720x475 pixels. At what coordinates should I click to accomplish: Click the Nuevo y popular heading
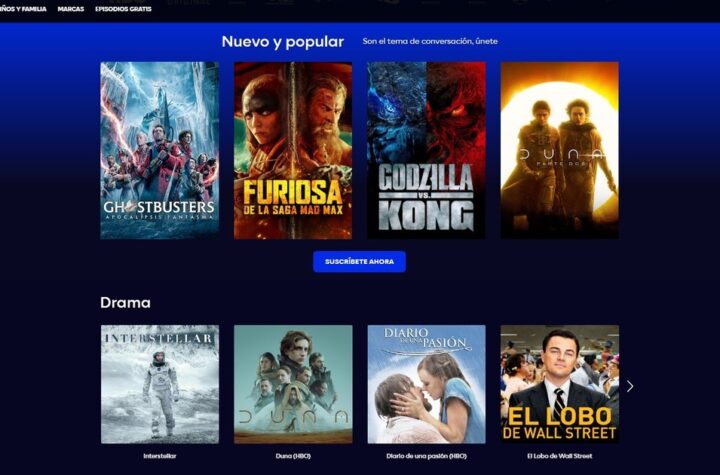pos(282,42)
